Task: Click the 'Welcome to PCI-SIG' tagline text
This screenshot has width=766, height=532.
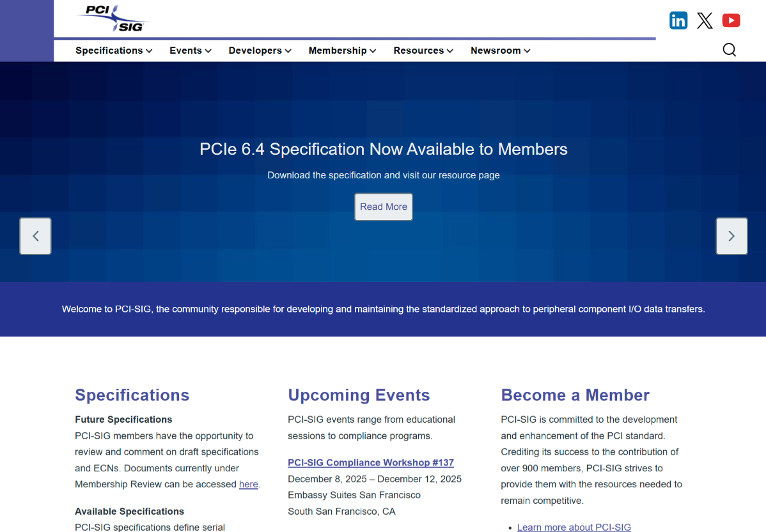Action: coord(384,309)
